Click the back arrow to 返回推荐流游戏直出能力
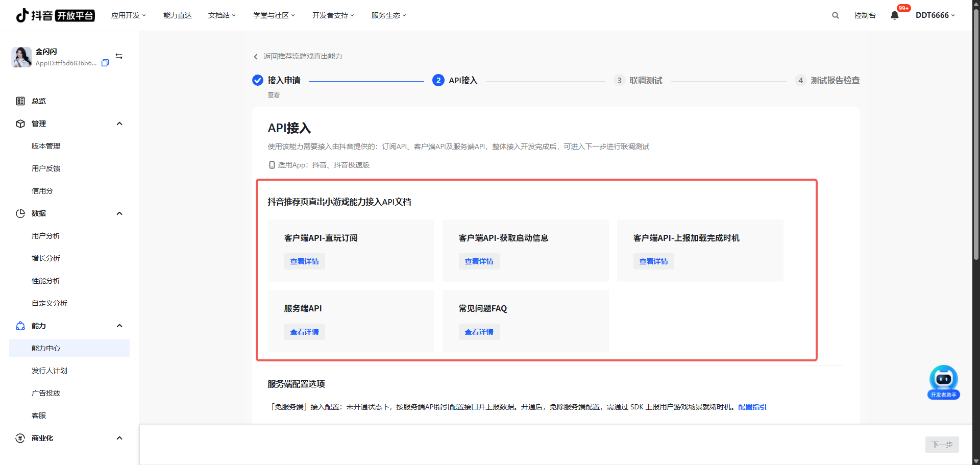 point(256,57)
